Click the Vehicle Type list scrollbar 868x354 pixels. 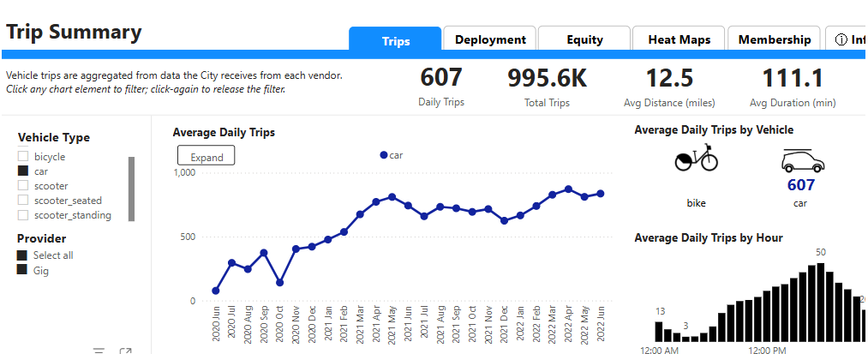coord(131,189)
